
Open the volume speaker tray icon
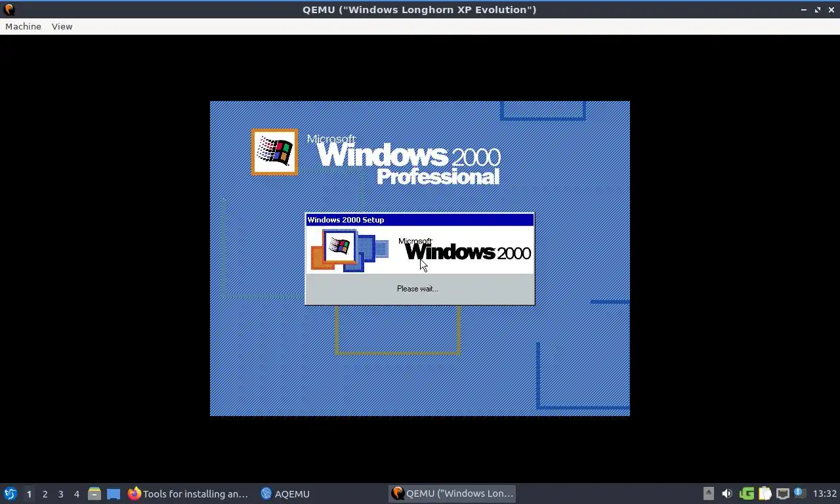point(726,493)
